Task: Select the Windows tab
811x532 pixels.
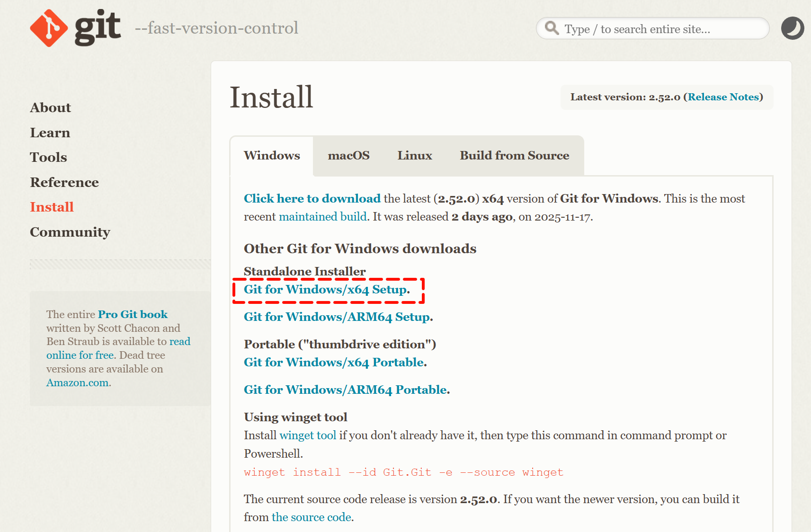Action: (272, 156)
